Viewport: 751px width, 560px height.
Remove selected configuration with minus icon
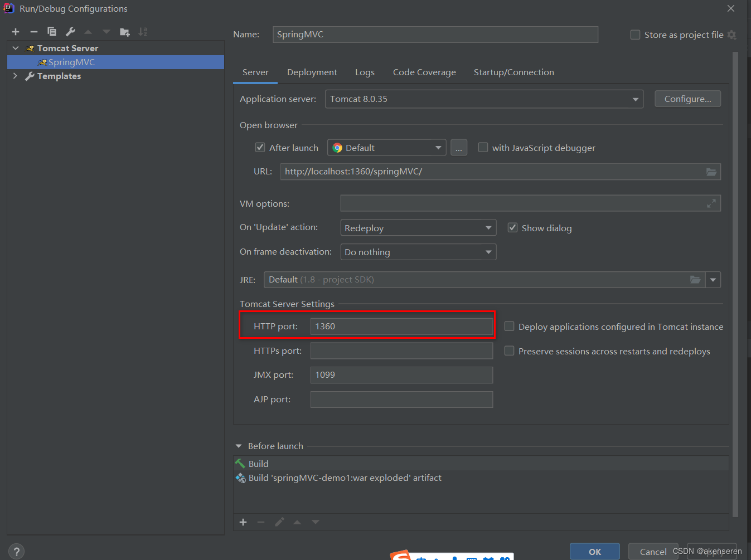(33, 32)
